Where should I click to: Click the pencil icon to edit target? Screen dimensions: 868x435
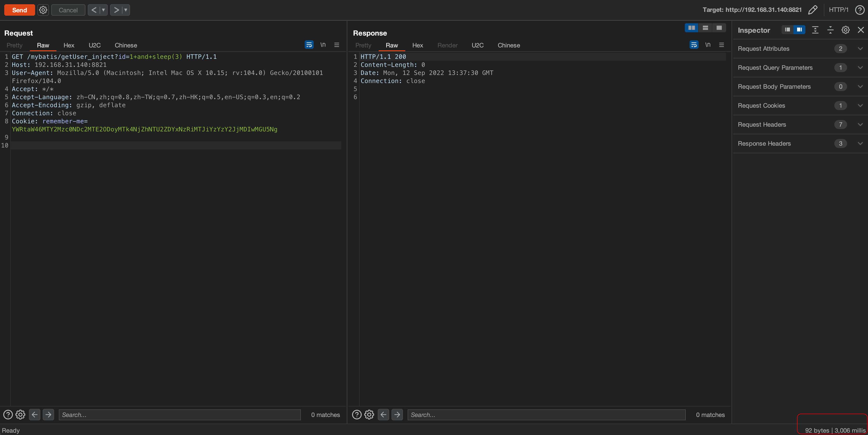pos(812,10)
